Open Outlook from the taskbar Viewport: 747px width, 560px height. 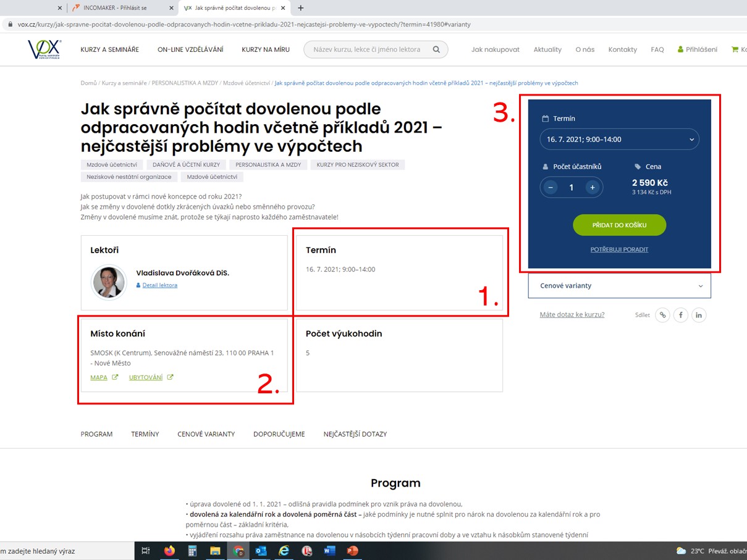click(x=261, y=551)
